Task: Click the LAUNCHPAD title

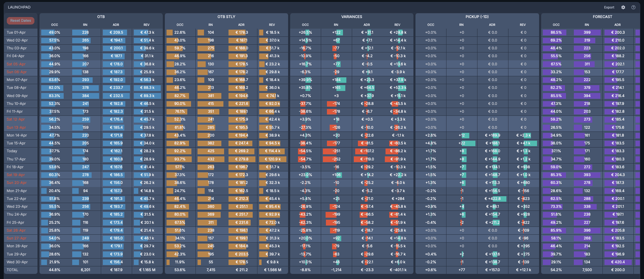Action: [x=19, y=7]
